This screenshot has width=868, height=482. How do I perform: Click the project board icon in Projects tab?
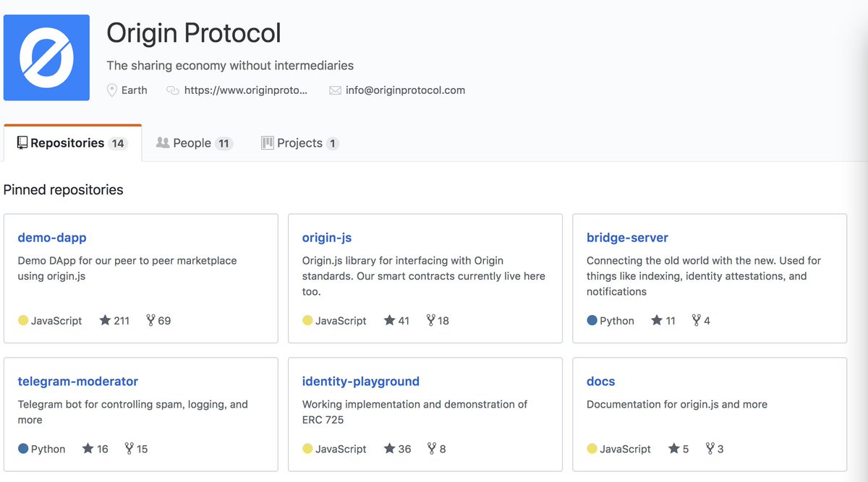[268, 143]
